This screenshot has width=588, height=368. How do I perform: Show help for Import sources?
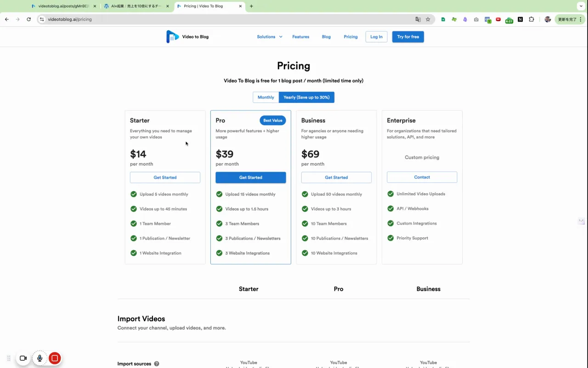(x=157, y=363)
